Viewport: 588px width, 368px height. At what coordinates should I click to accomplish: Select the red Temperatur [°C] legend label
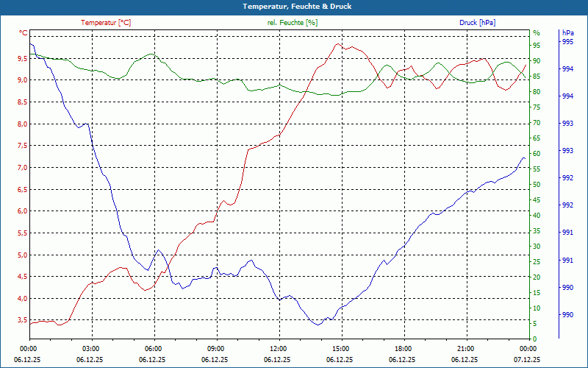(106, 23)
